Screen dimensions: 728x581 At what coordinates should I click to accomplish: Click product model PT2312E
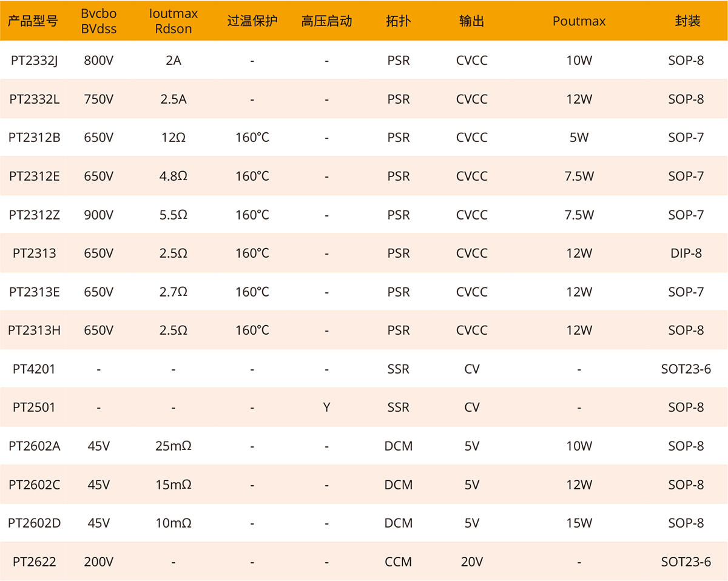click(34, 176)
